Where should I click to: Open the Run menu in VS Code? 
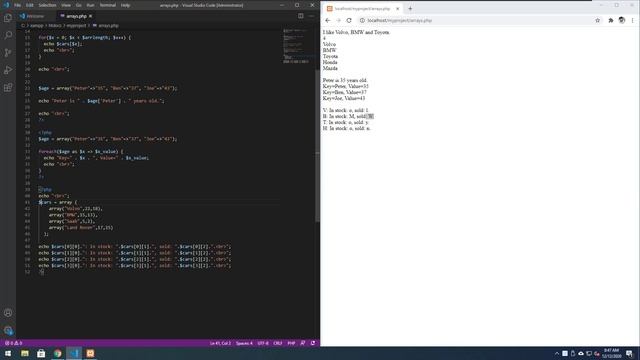point(91,5)
